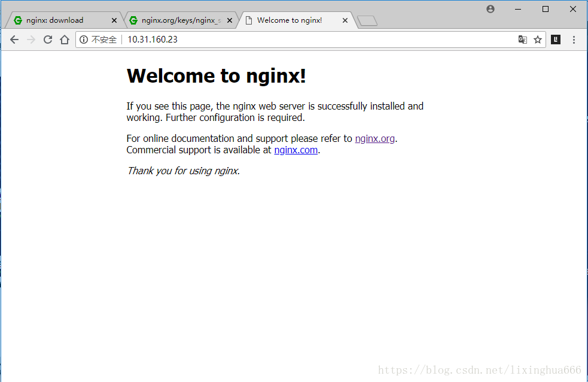Image resolution: width=588 pixels, height=382 pixels.
Task: Open a new tab
Action: pyautogui.click(x=367, y=21)
